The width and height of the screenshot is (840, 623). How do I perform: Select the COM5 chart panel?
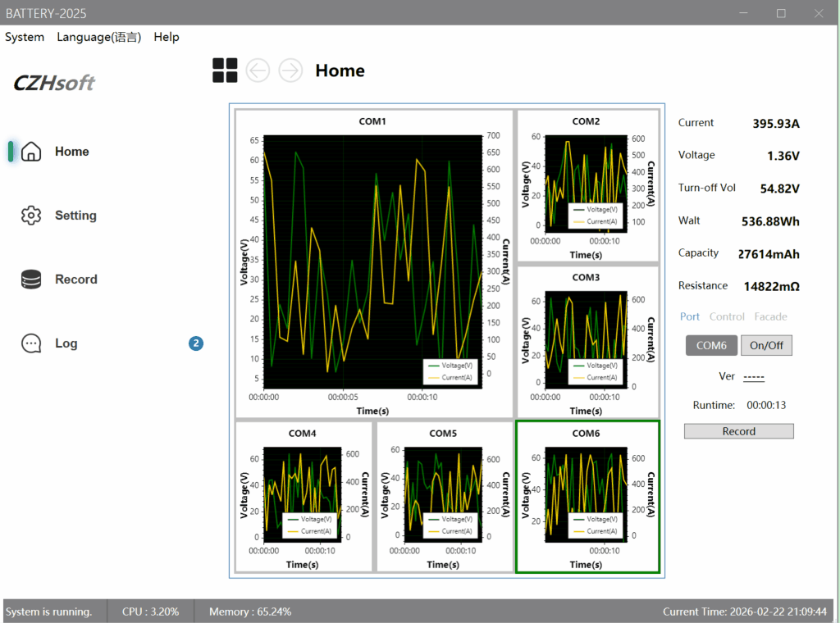click(445, 498)
